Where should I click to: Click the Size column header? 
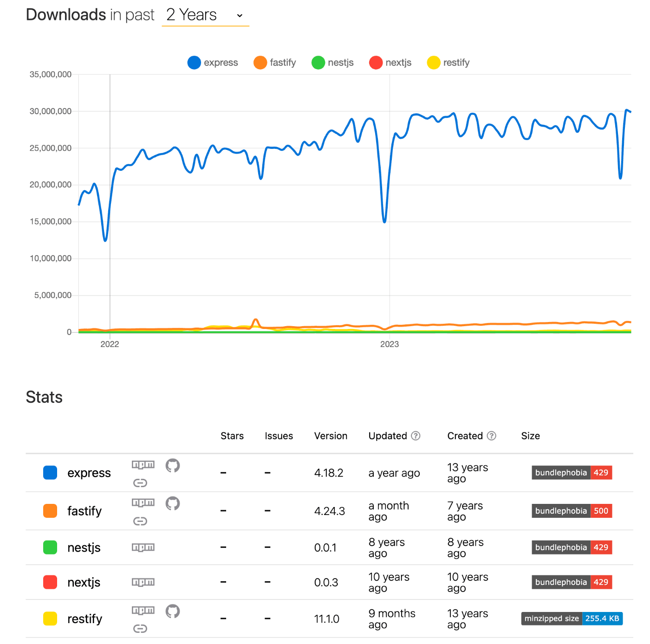pyautogui.click(x=531, y=436)
